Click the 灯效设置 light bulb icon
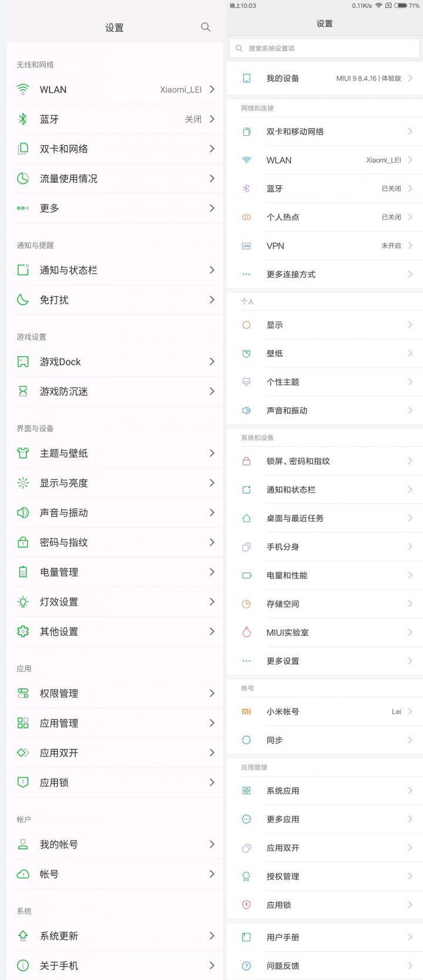Image resolution: width=423 pixels, height=980 pixels. click(23, 602)
